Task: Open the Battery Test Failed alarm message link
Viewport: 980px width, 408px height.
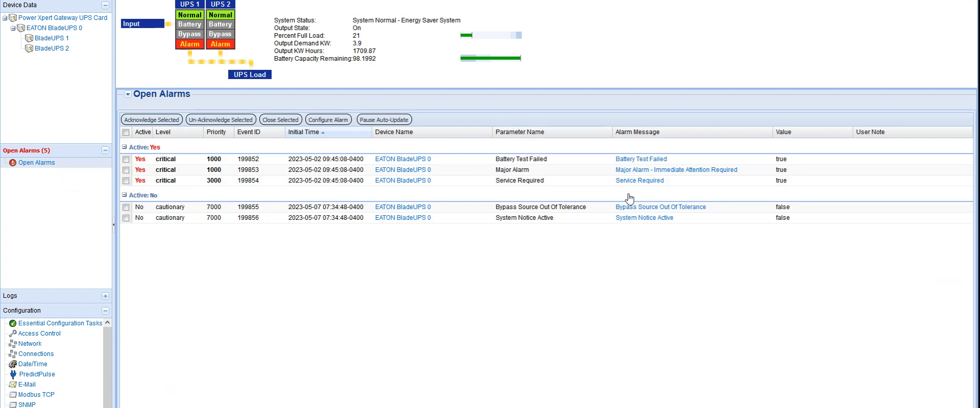Action: 641,159
